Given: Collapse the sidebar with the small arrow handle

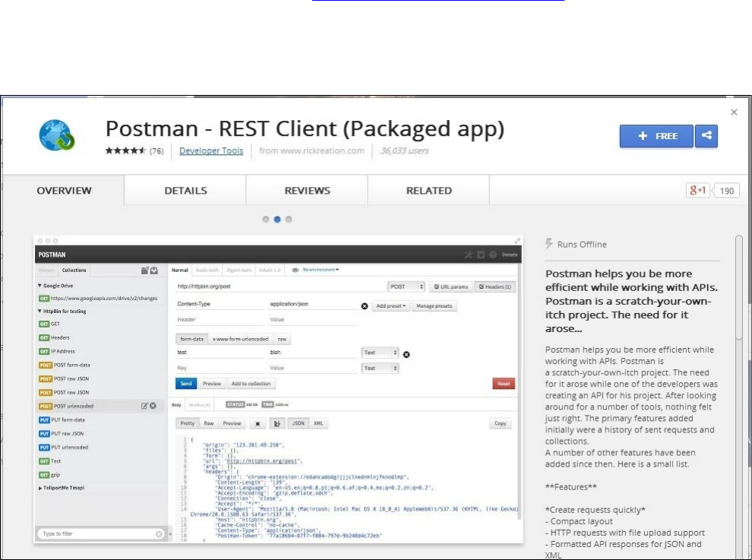Looking at the screenshot, I should pos(170,533).
